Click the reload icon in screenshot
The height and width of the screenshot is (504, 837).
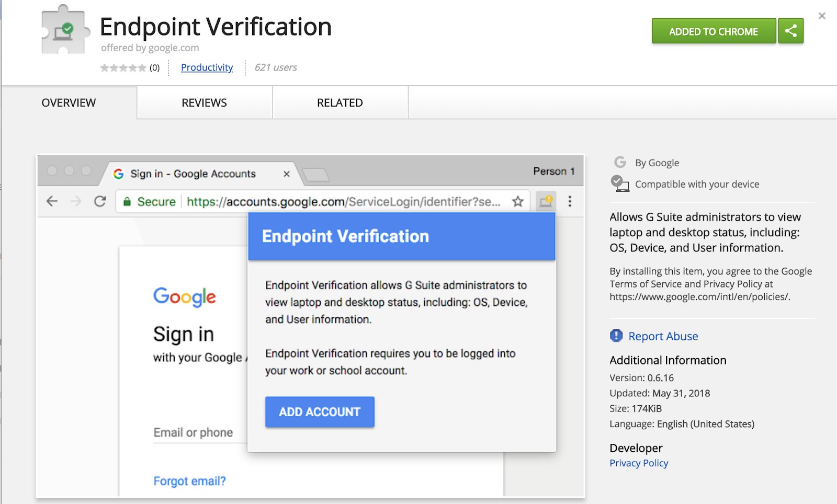click(x=100, y=201)
